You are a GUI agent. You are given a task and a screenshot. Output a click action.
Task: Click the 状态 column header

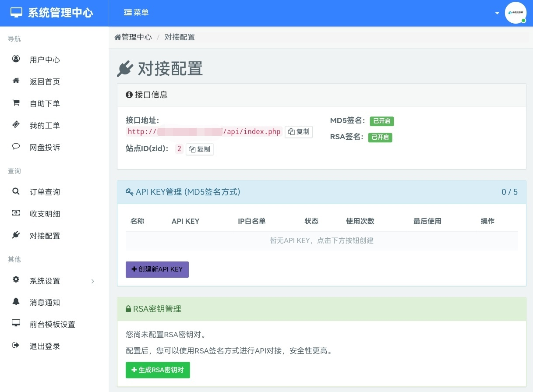[311, 221]
